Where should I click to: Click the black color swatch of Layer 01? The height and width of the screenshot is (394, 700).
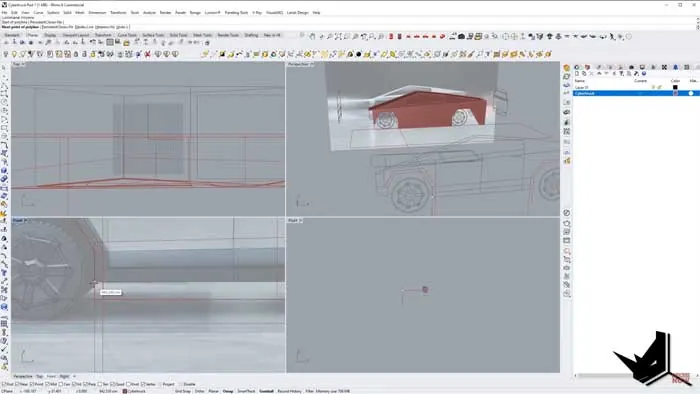(675, 87)
